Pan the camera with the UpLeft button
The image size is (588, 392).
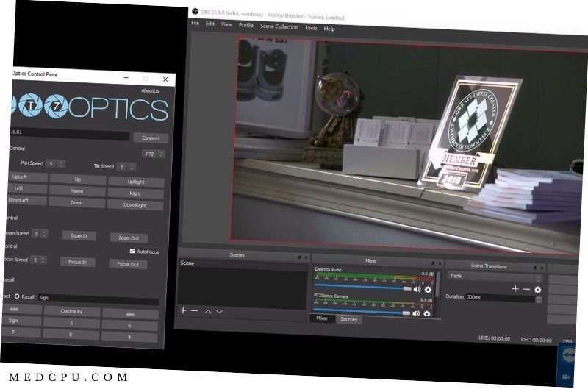pyautogui.click(x=28, y=177)
